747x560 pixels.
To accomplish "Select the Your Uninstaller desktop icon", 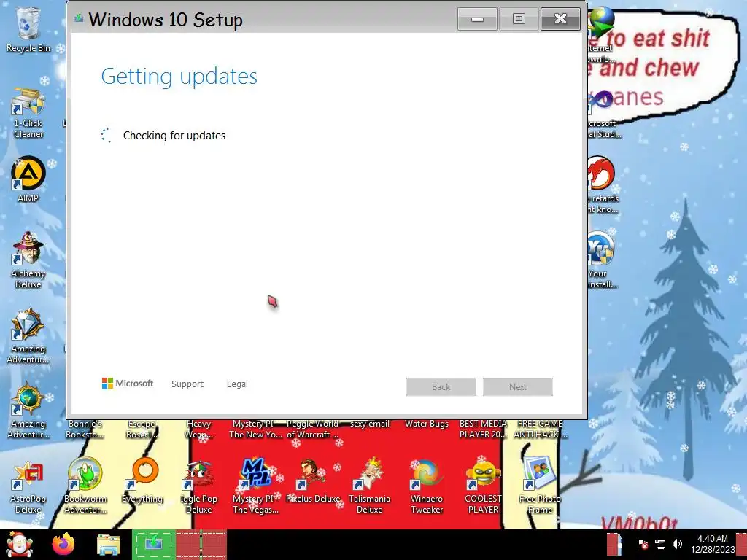I will [x=601, y=260].
